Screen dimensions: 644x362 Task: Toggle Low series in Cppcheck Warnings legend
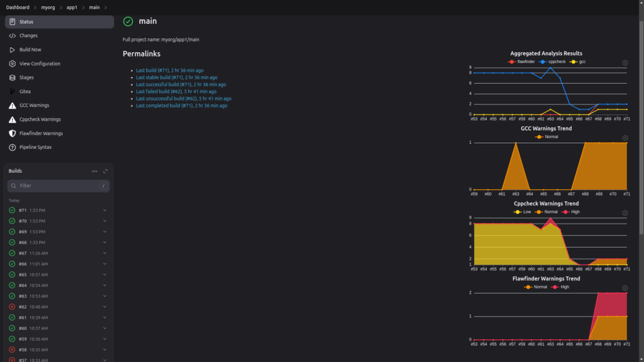[x=522, y=212]
